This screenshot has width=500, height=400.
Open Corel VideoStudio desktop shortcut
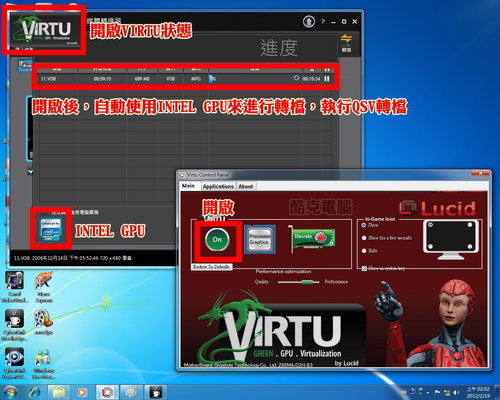coord(14,286)
